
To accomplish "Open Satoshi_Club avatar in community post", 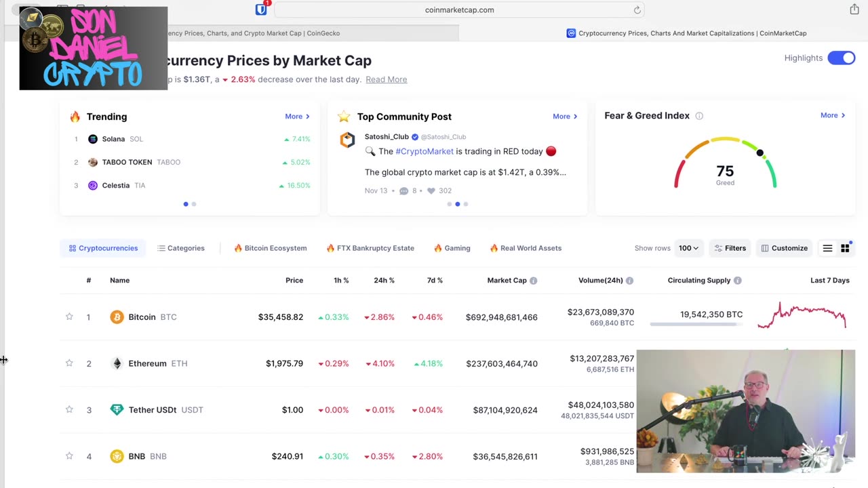I will (x=347, y=140).
